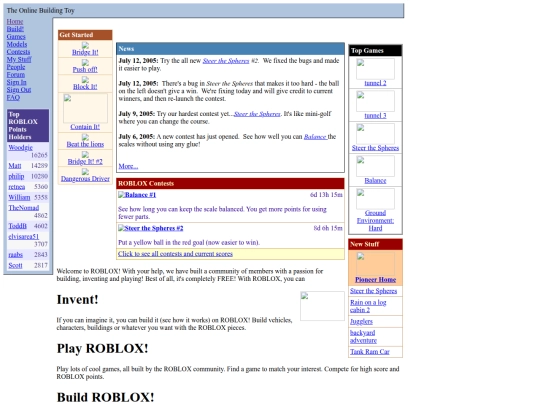Open the tunnel 3 game thumbnail
Image resolution: width=540 pixels, height=405 pixels.
(x=375, y=101)
